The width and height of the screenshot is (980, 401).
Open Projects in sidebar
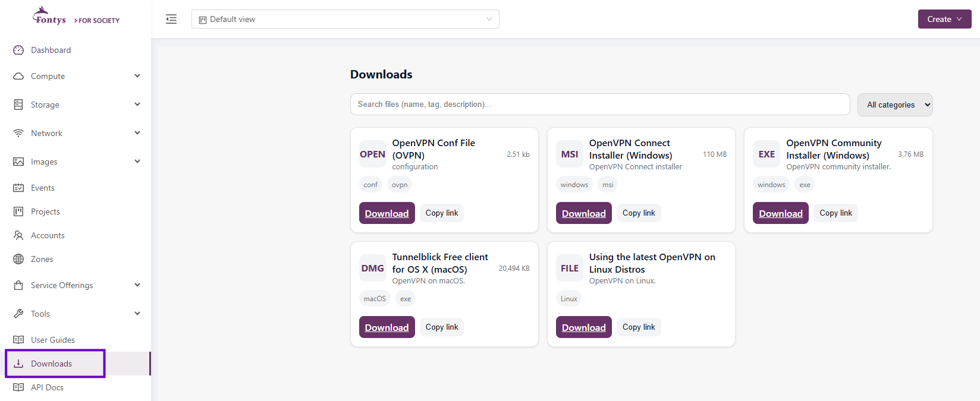pyautogui.click(x=76, y=211)
